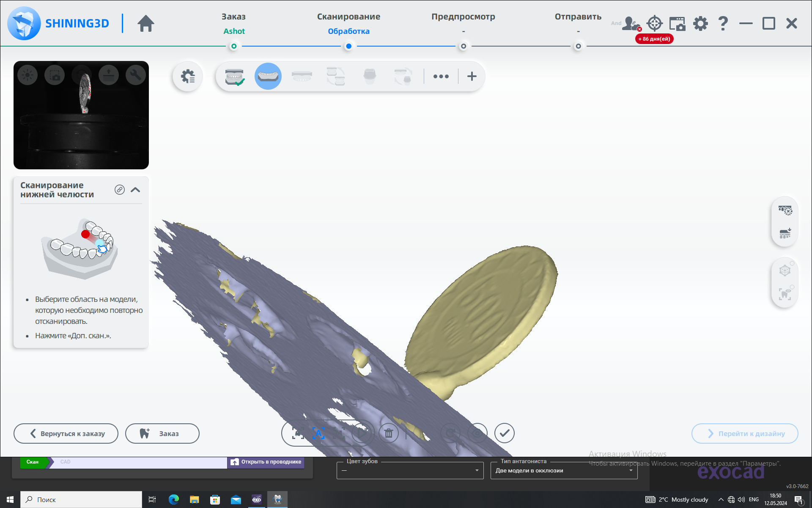Click the Скан stage in exocad window
This screenshot has width=812, height=508.
(33, 462)
